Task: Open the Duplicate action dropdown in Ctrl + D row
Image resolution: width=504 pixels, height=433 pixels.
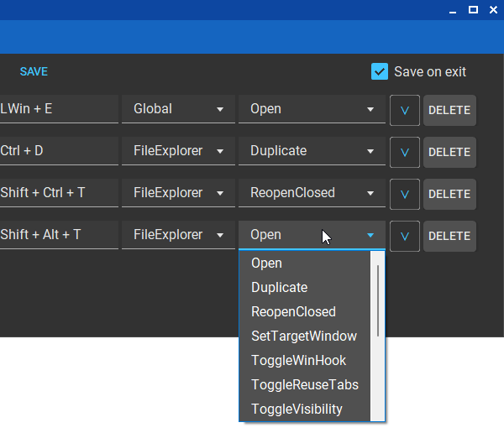Action: tap(312, 151)
